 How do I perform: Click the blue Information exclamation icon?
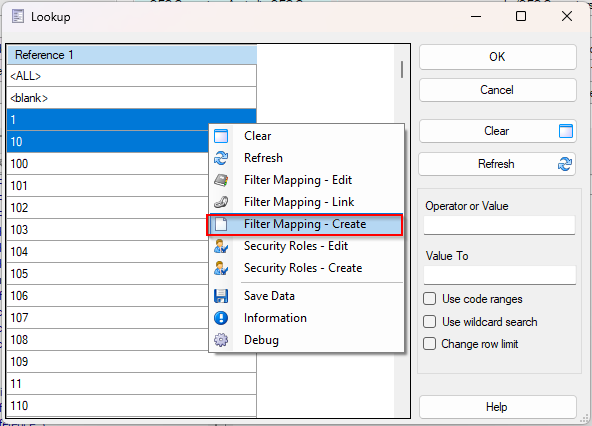click(221, 318)
